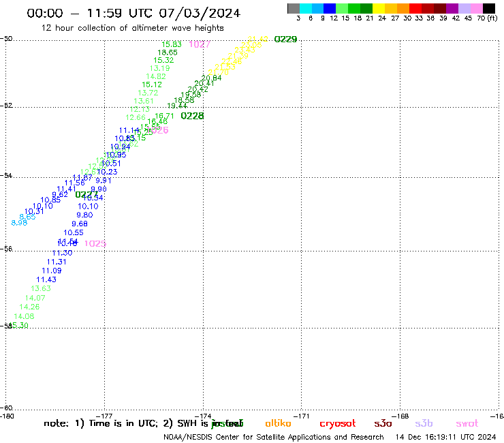Click the '00:00 – 11:59 UTC 07/03/2024' title

point(133,13)
